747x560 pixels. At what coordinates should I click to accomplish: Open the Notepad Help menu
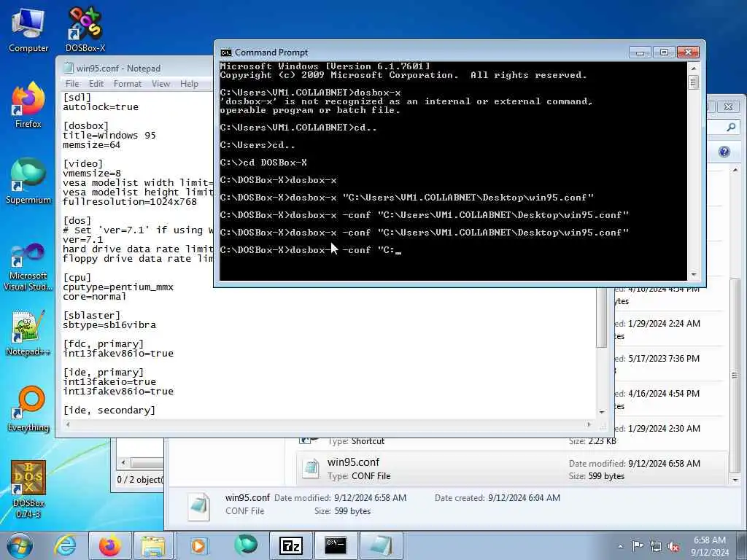pos(189,84)
